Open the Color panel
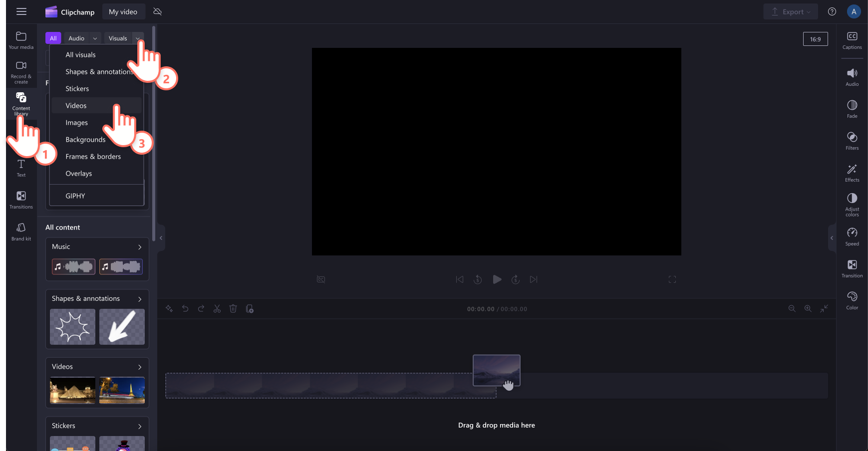The height and width of the screenshot is (451, 868). point(852,301)
